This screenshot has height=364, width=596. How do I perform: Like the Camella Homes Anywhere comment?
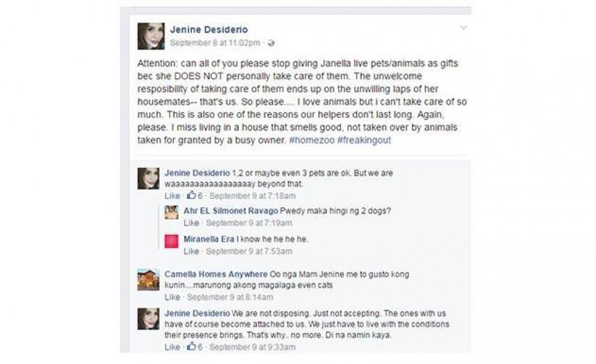coord(172,297)
